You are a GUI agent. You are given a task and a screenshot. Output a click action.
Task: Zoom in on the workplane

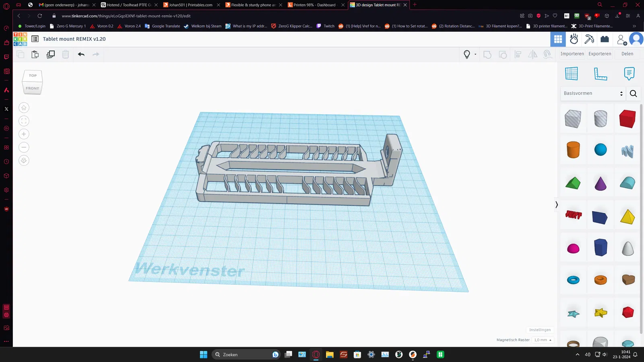coord(24,134)
